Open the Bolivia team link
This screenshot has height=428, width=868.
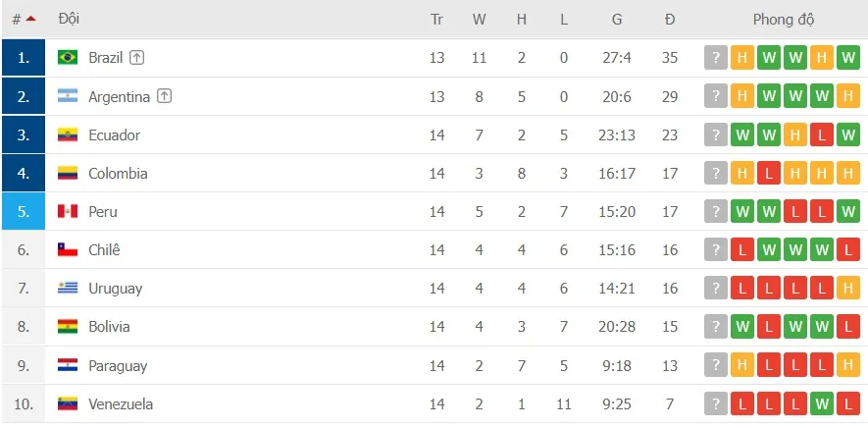pyautogui.click(x=109, y=327)
